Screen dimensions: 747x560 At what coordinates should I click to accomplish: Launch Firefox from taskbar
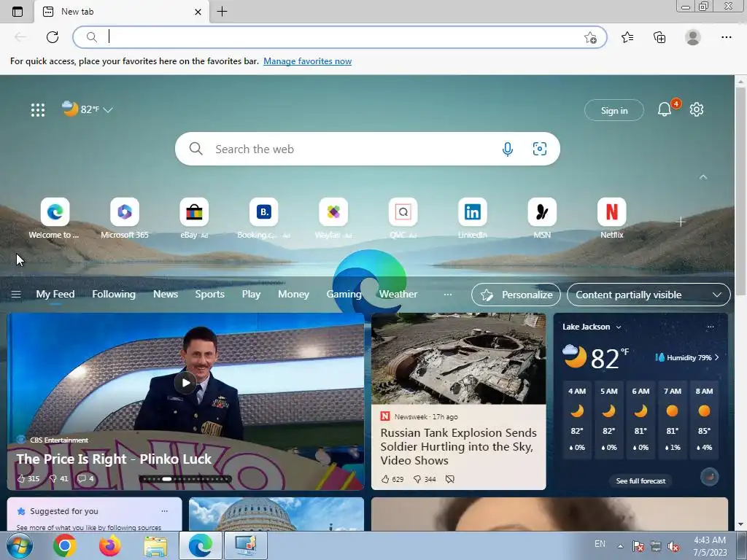(x=110, y=545)
